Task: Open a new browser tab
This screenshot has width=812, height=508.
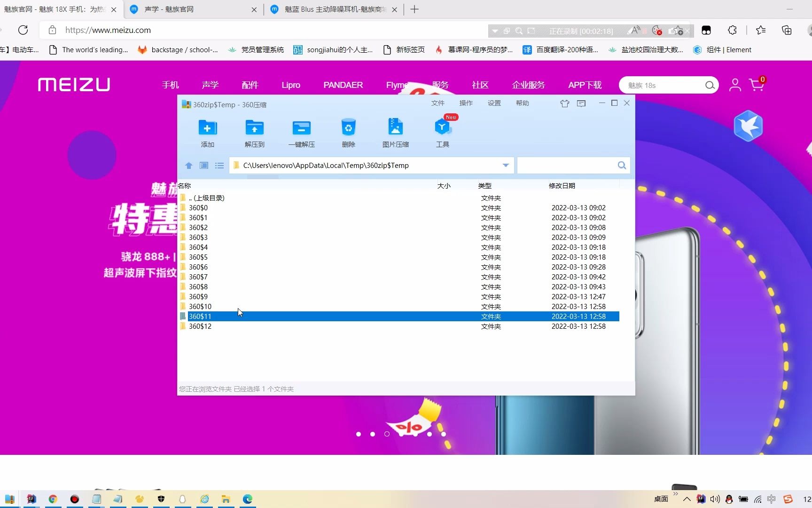Action: (414, 9)
